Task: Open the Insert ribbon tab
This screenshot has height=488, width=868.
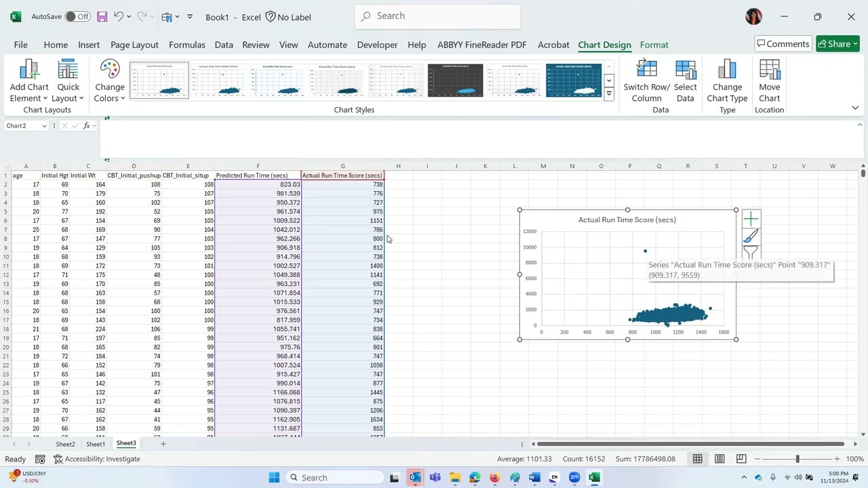Action: coord(89,45)
